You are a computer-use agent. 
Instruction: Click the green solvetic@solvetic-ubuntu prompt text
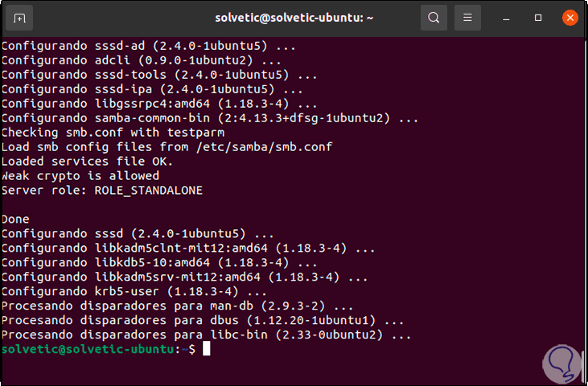(x=88, y=349)
